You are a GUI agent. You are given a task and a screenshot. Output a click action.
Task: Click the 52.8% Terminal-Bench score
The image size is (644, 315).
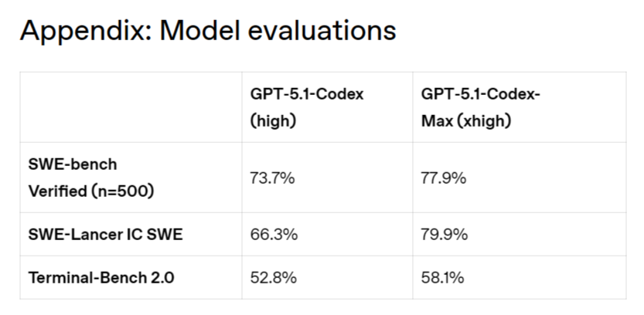(x=273, y=278)
